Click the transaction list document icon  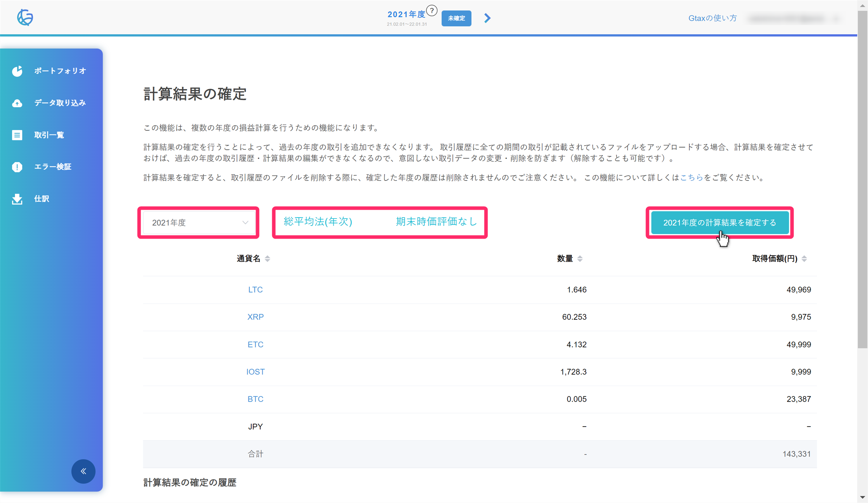point(17,135)
